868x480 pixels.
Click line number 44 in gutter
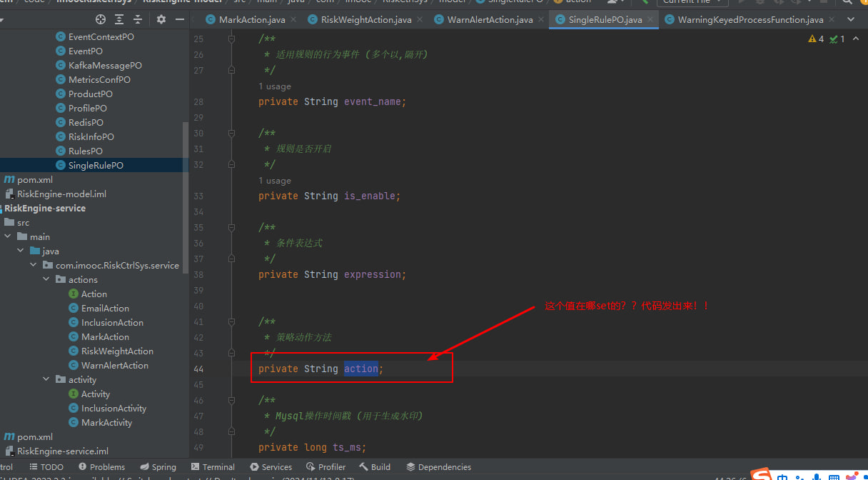[198, 369]
